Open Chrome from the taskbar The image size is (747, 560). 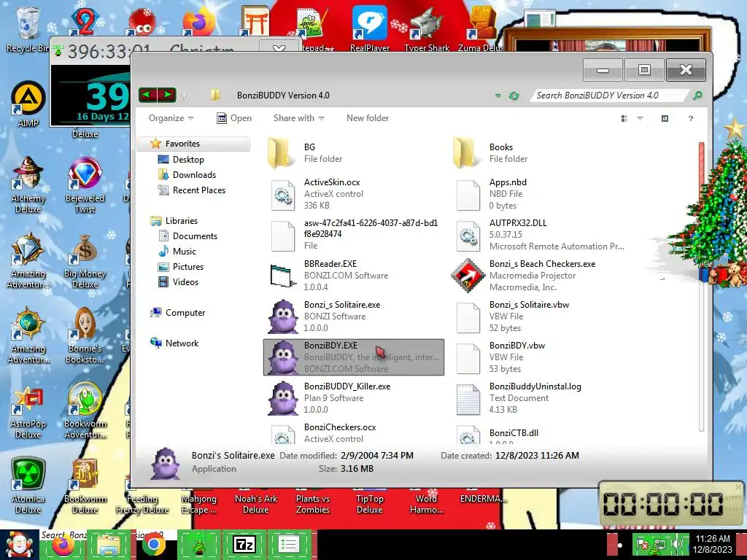point(153,545)
